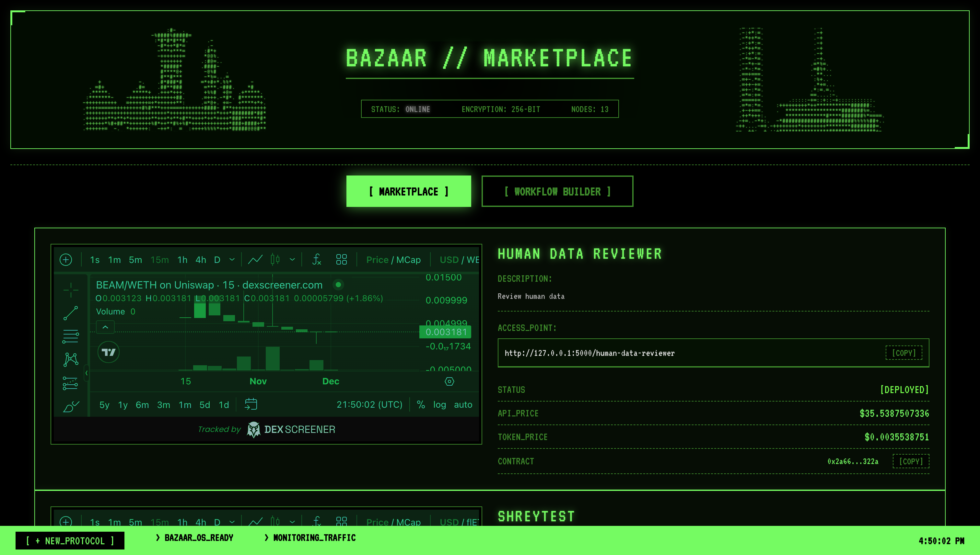Image resolution: width=980 pixels, height=555 pixels.
Task: Click the 0.003181 current price label
Action: pos(445,332)
